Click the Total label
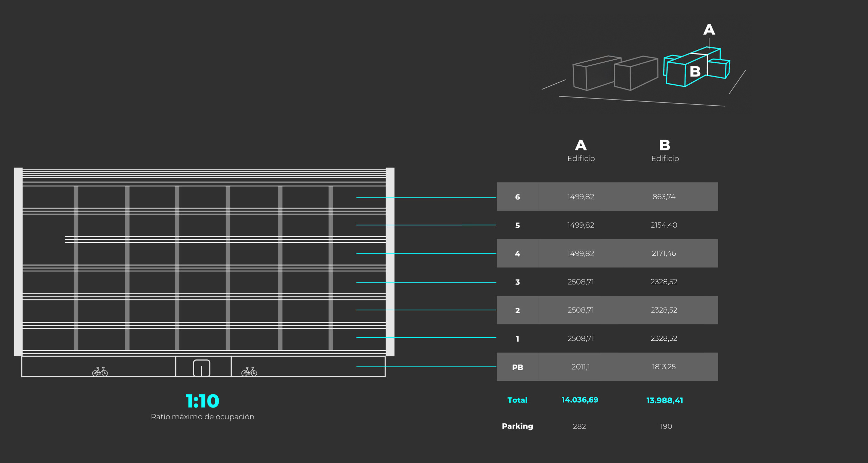 (517, 400)
